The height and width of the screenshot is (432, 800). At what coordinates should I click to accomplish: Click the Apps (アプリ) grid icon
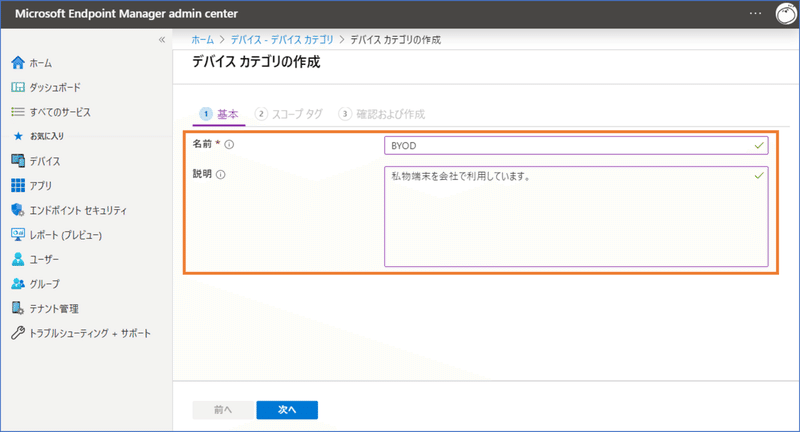click(18, 185)
